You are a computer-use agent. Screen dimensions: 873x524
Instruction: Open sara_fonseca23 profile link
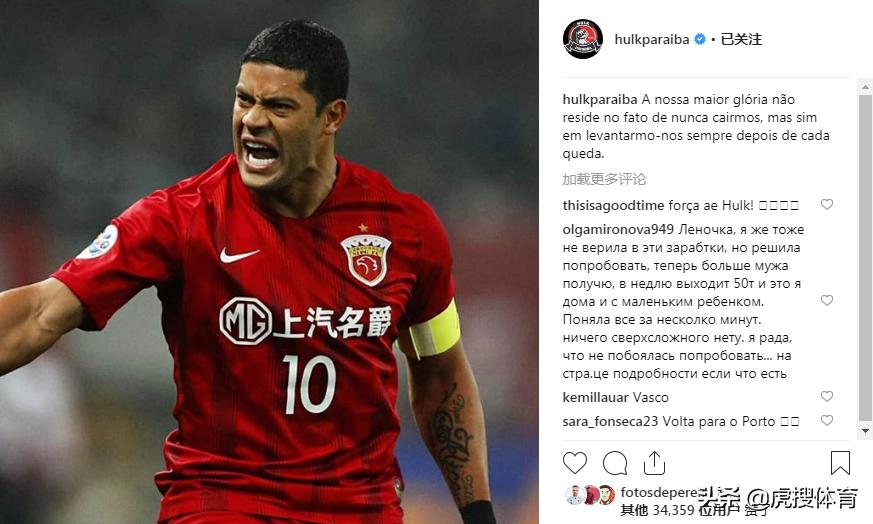tap(610, 422)
